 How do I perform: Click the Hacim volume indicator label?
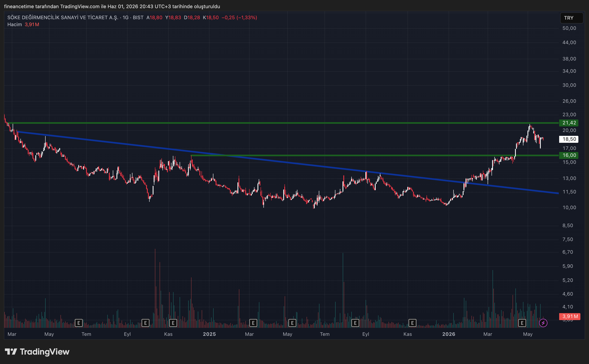[15, 24]
